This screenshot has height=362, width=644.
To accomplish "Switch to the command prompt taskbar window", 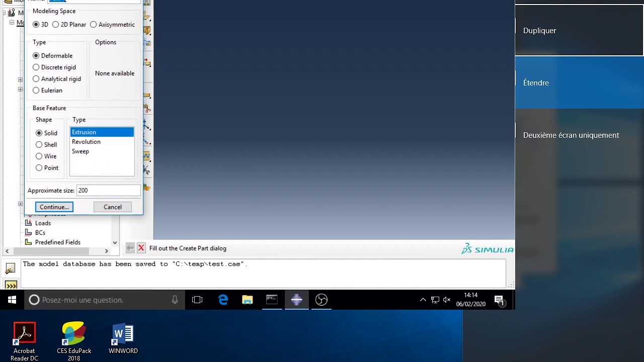I will coord(272,300).
